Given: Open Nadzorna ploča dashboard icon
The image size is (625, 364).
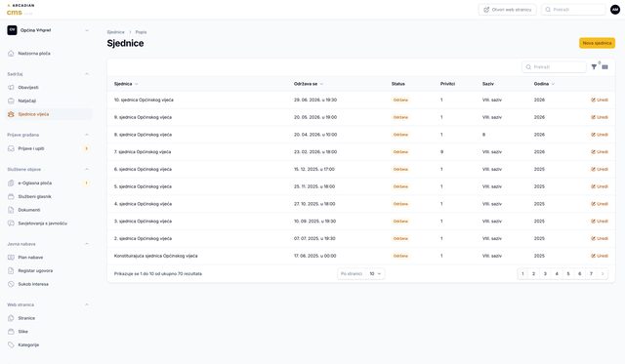Looking at the screenshot, I should pyautogui.click(x=11, y=54).
